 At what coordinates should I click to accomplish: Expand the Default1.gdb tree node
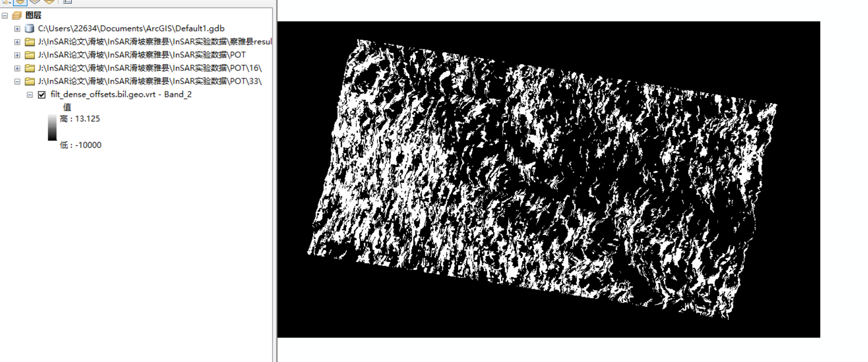(17, 28)
